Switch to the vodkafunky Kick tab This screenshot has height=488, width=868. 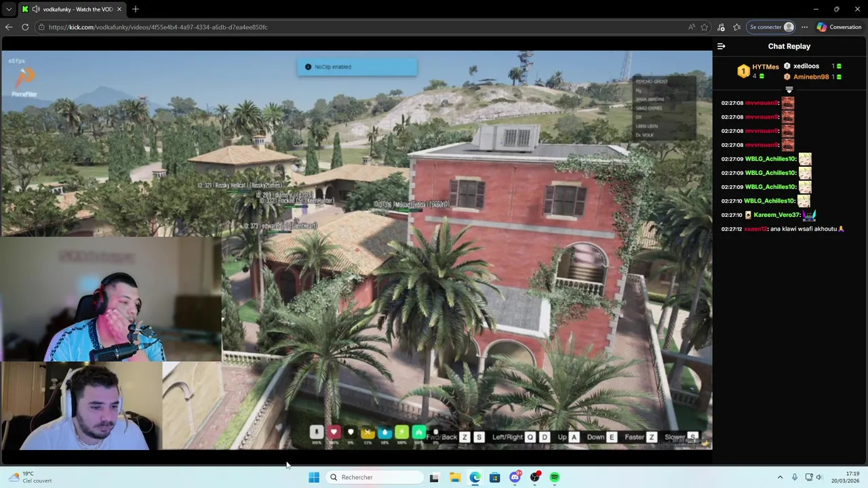(x=72, y=9)
